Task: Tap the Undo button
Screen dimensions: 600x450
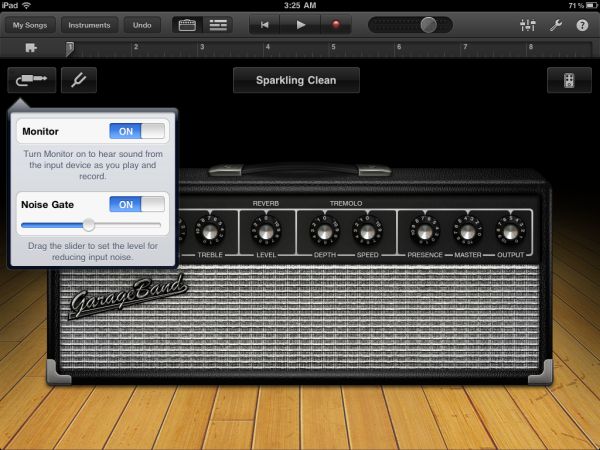Action: 142,25
